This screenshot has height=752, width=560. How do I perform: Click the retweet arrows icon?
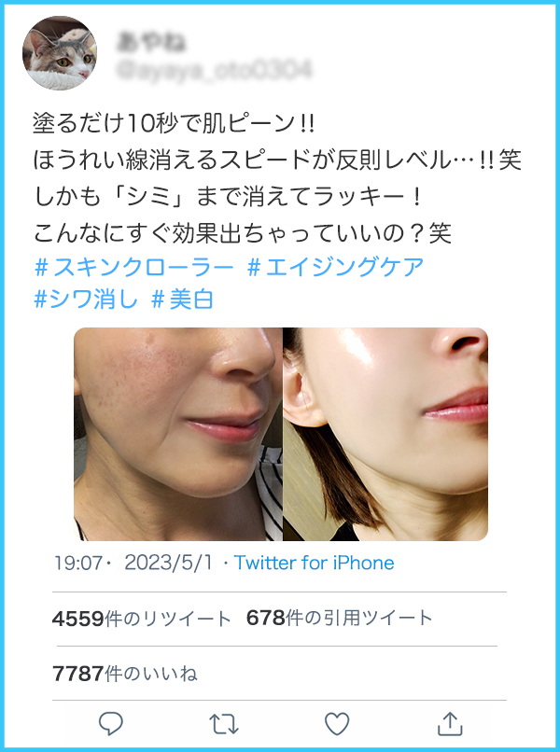[x=224, y=724]
